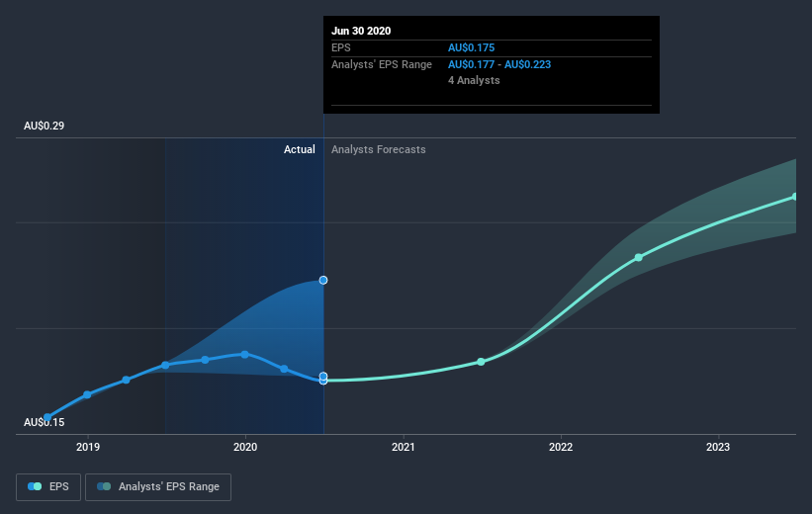Image resolution: width=812 pixels, height=514 pixels.
Task: Select the forecast point in mid-2021
Action: click(x=481, y=362)
